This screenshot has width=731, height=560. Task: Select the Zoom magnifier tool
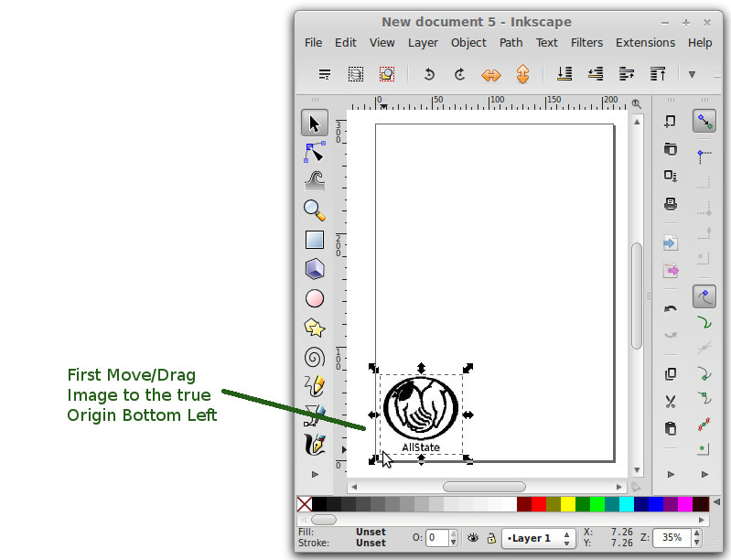(315, 210)
